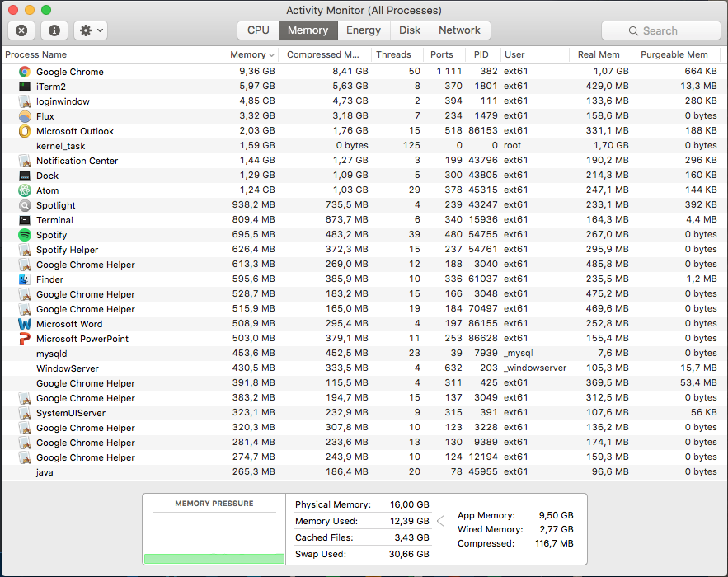Select the SystemUIServer process icon
728x577 pixels.
coord(25,413)
